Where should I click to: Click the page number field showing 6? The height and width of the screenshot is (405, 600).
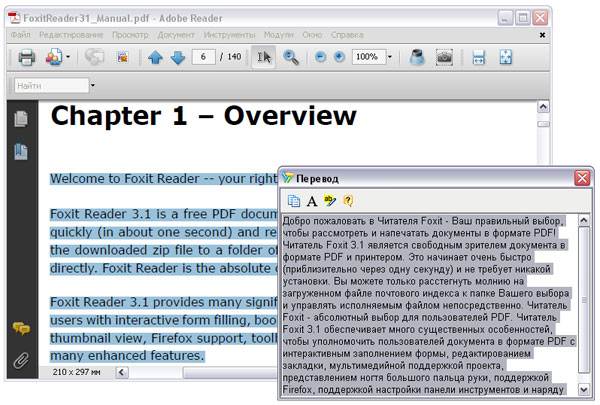pos(203,57)
